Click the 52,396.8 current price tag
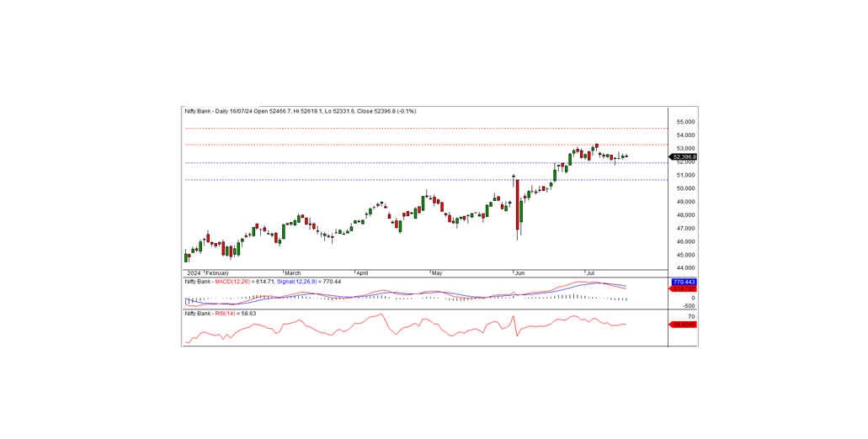 click(x=684, y=156)
